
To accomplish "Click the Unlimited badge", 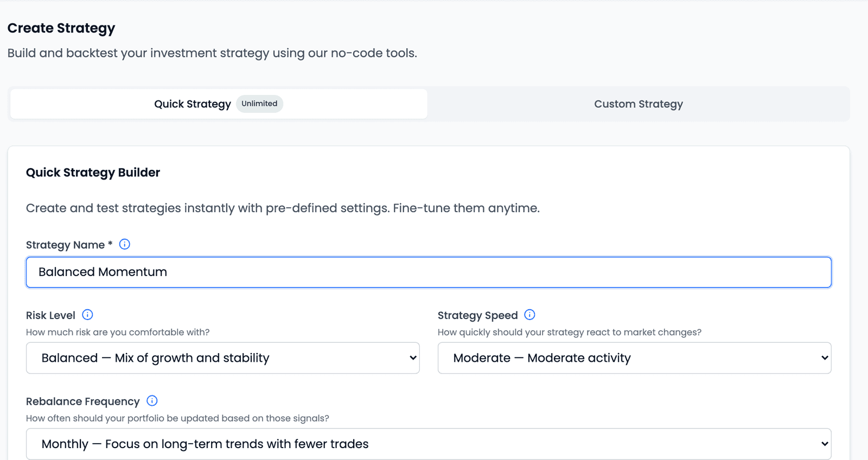I will coord(259,104).
